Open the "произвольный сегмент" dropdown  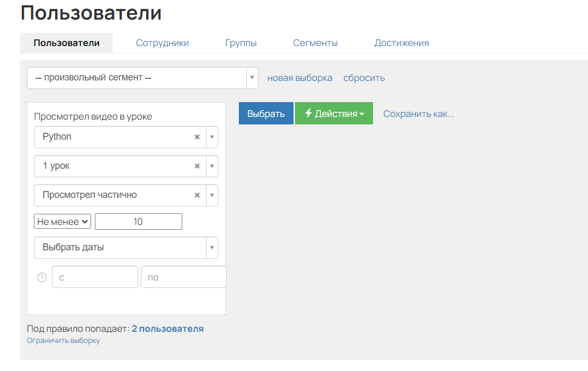pyautogui.click(x=252, y=77)
